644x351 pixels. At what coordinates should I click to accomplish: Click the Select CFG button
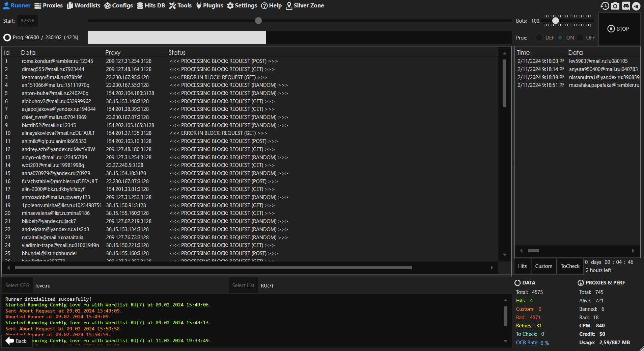tap(17, 285)
